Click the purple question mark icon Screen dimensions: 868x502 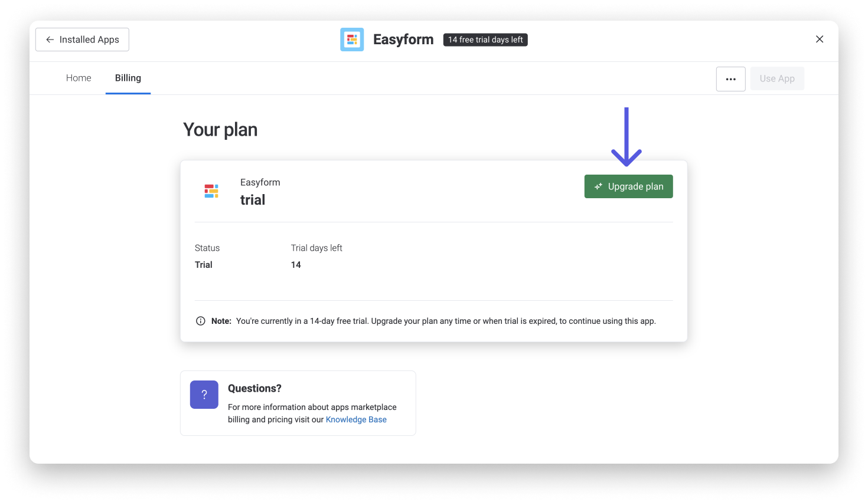click(204, 395)
